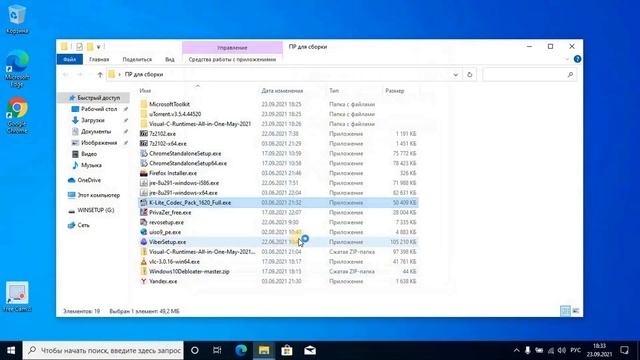Open Microsoft Store from the taskbar
This screenshot has width=640, height=360.
pos(287,350)
